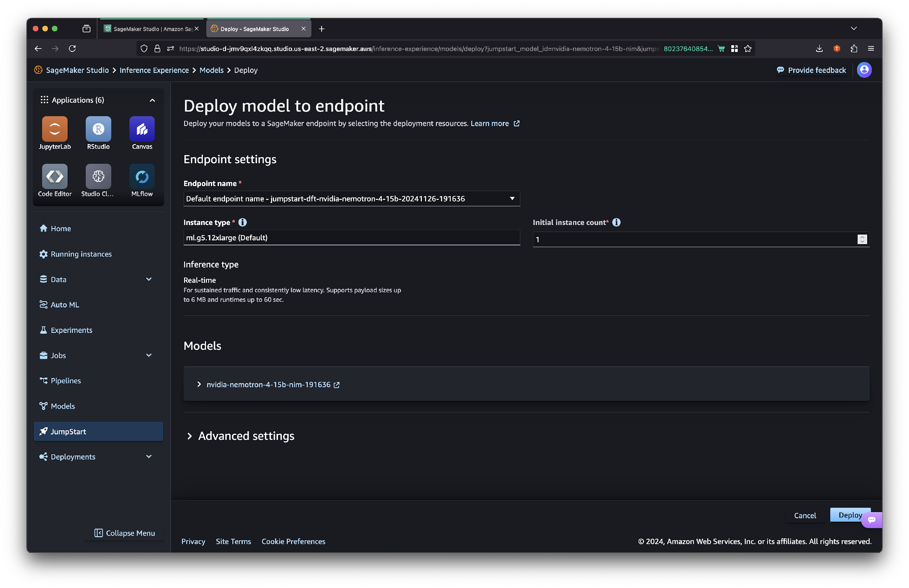
Task: Expand the Deployments sidebar menu
Action: (x=149, y=457)
